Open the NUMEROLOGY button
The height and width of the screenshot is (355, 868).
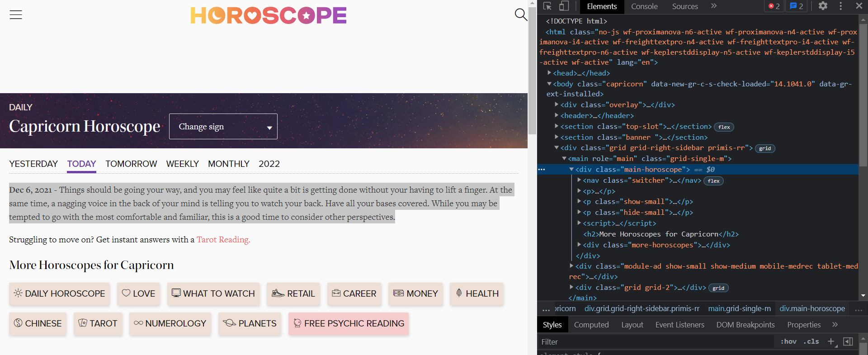pos(170,323)
